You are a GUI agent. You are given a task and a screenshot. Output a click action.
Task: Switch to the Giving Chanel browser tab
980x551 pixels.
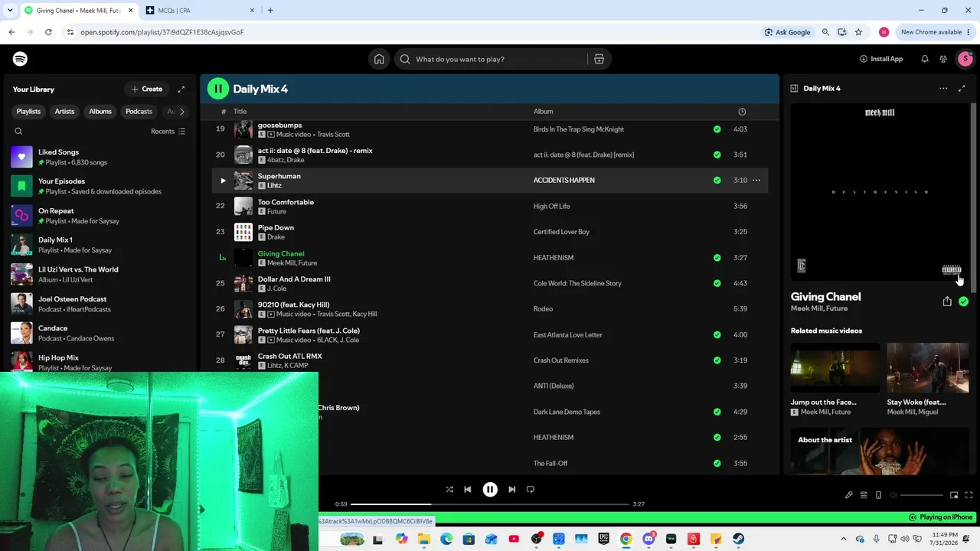(x=78, y=11)
